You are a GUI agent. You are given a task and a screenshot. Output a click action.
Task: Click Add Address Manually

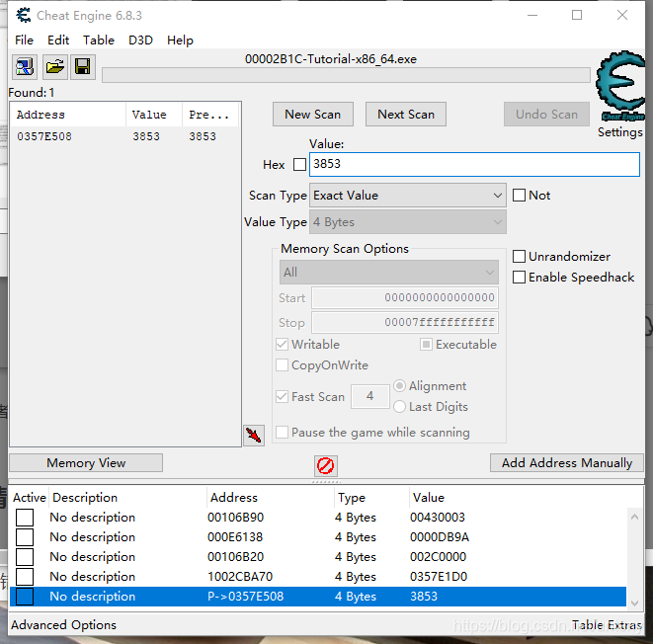[567, 463]
